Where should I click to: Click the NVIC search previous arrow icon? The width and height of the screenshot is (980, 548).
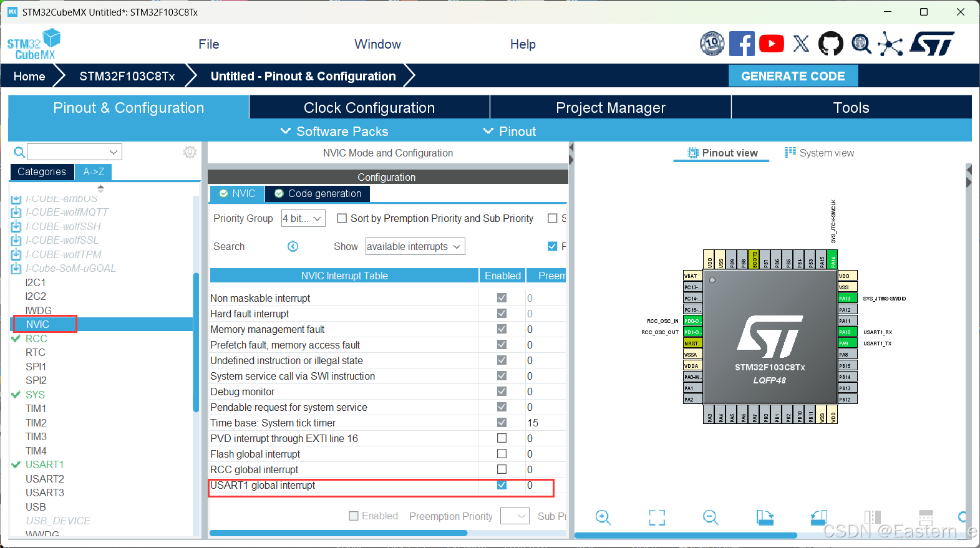click(293, 246)
